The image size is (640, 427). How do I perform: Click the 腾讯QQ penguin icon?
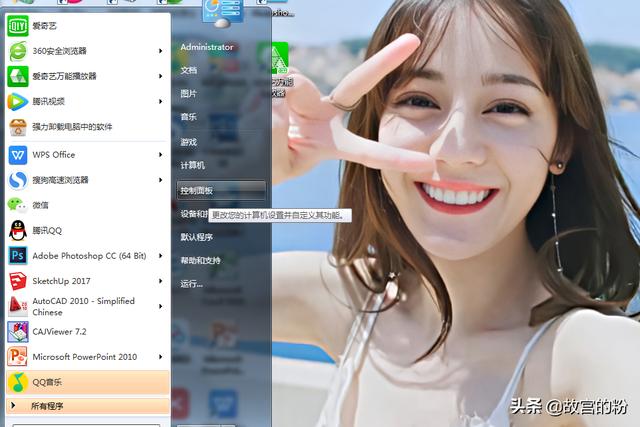18,230
